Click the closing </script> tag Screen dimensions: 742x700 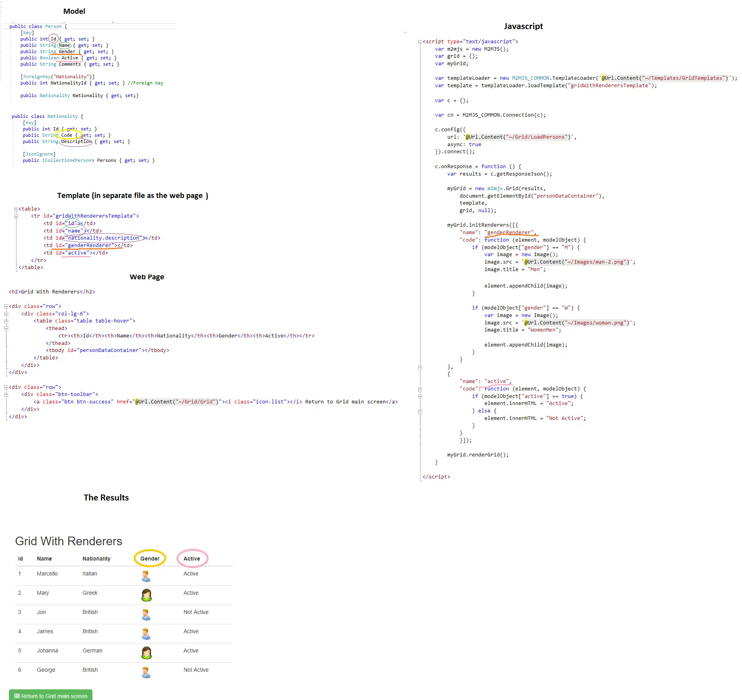[436, 477]
